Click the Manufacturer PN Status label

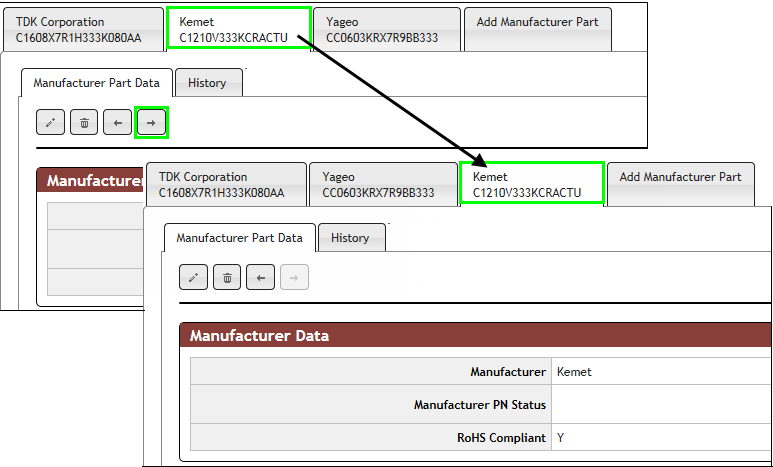pos(480,405)
